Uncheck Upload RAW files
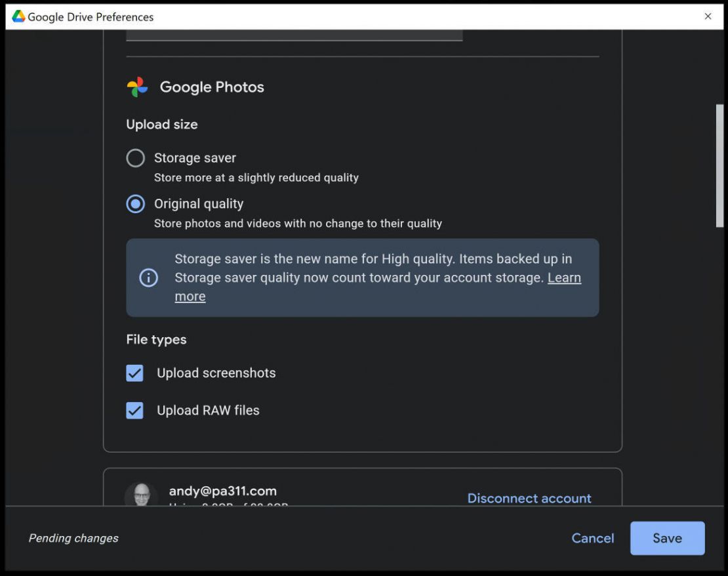This screenshot has height=576, width=728. point(134,410)
